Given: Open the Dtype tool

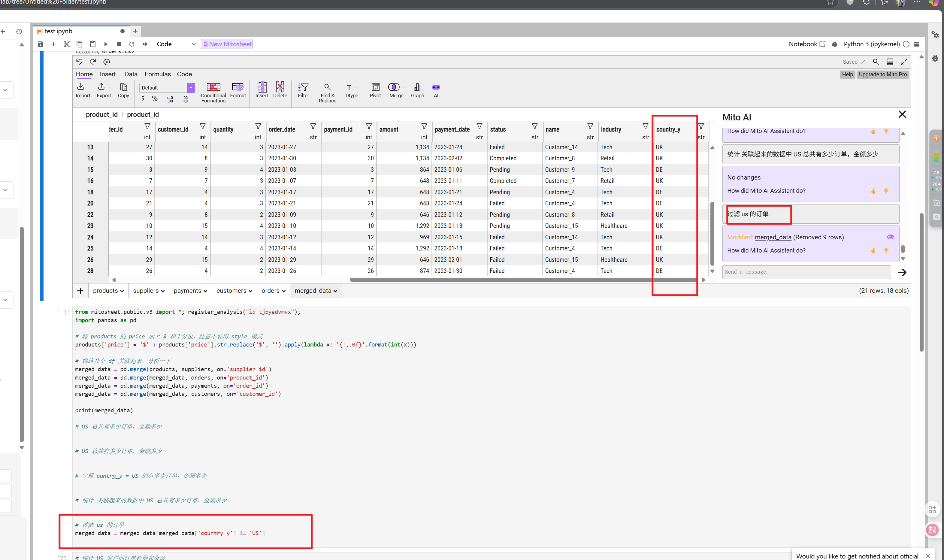Looking at the screenshot, I should (351, 91).
